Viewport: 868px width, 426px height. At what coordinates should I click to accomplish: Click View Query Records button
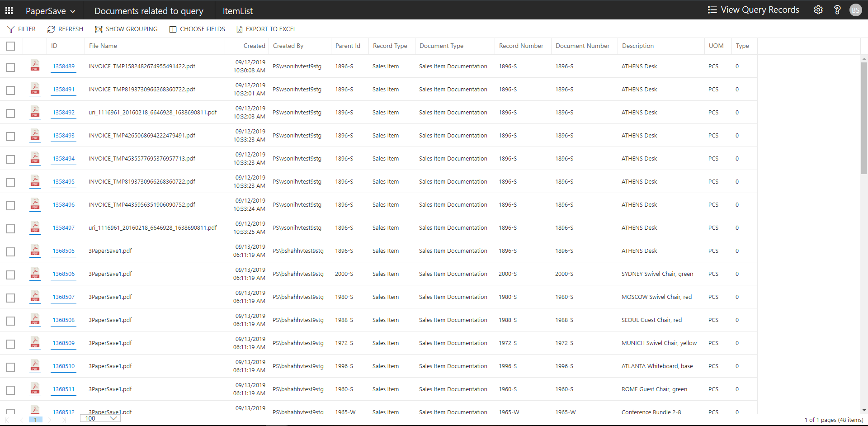(753, 10)
